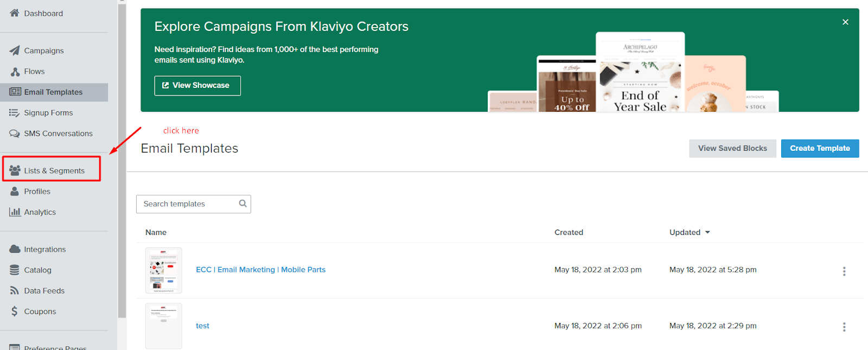
Task: Click the Email Templates icon
Action: [x=15, y=92]
